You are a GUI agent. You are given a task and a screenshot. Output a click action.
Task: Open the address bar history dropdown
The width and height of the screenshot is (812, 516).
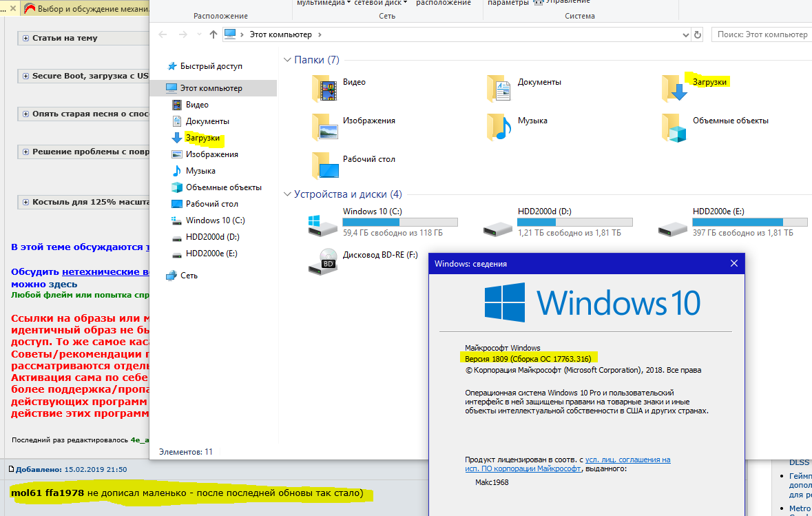(x=686, y=35)
